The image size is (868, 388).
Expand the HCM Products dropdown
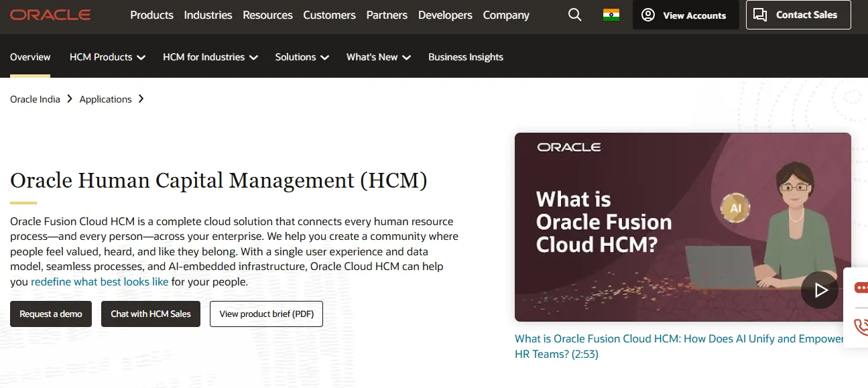pyautogui.click(x=107, y=57)
